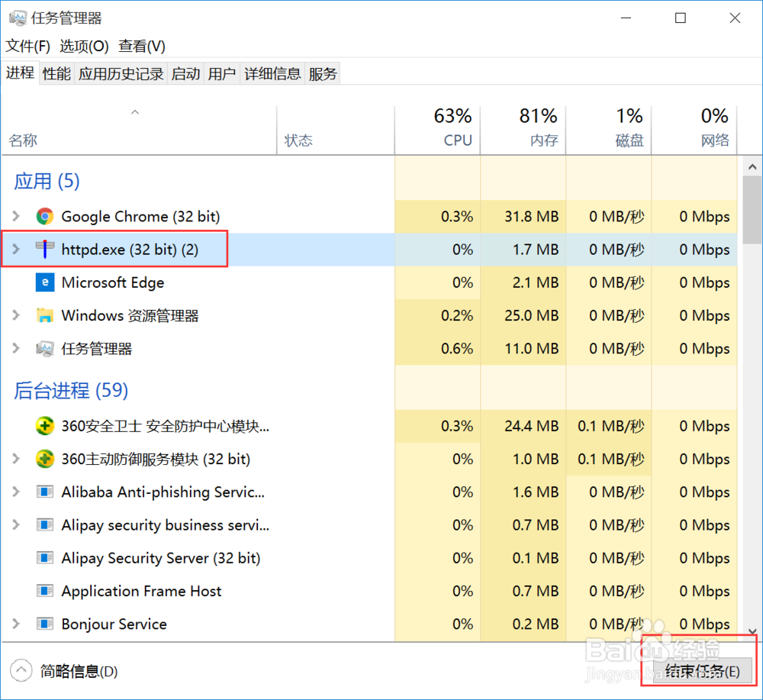
Task: Click the Alipay Security Server icon
Action: pos(45,558)
